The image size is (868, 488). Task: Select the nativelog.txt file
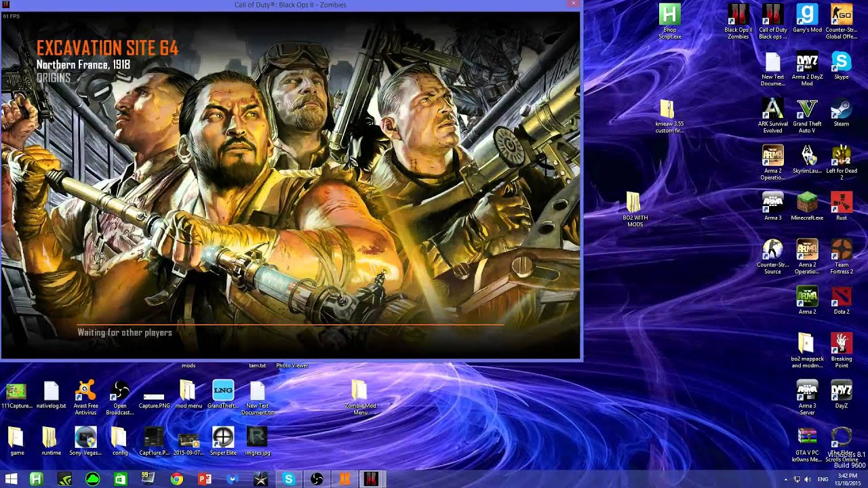point(52,394)
